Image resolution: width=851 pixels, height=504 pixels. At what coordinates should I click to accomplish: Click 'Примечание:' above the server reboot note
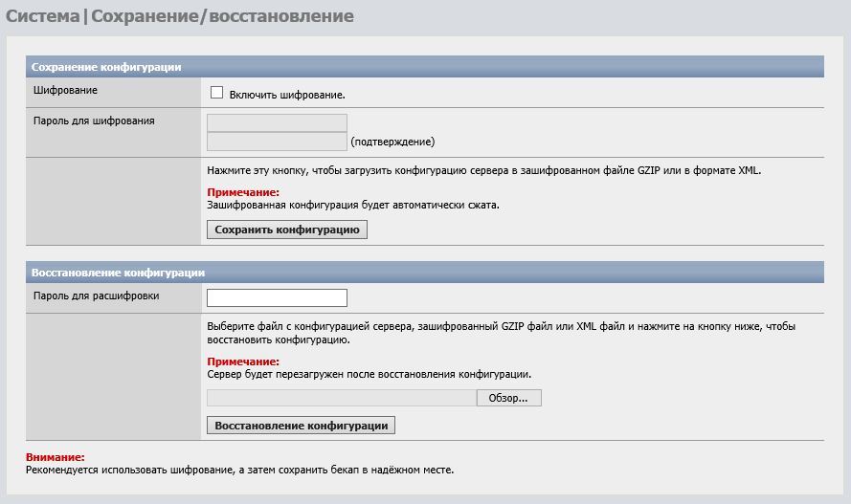tap(243, 362)
